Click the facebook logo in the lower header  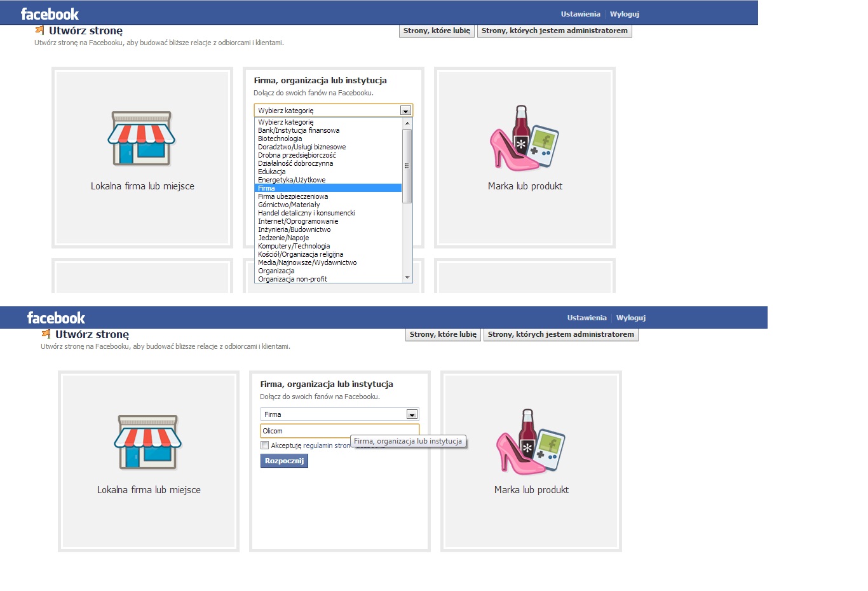[56, 318]
